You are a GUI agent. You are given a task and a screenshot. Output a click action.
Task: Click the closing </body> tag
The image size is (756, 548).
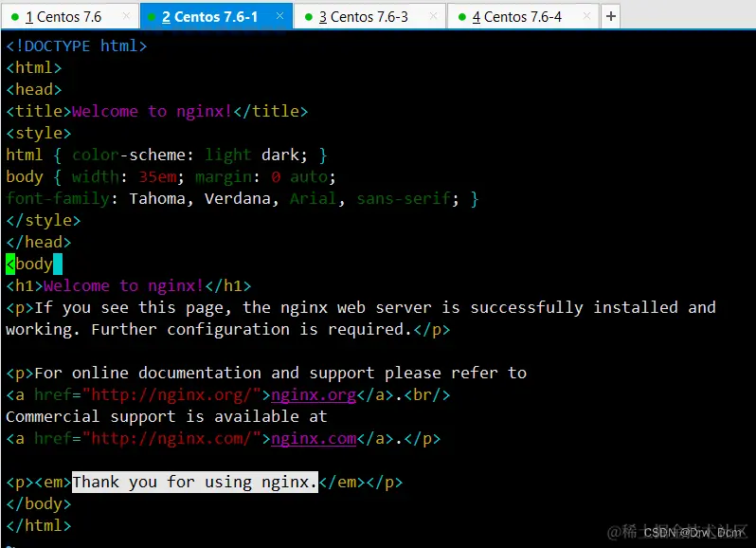(x=39, y=504)
